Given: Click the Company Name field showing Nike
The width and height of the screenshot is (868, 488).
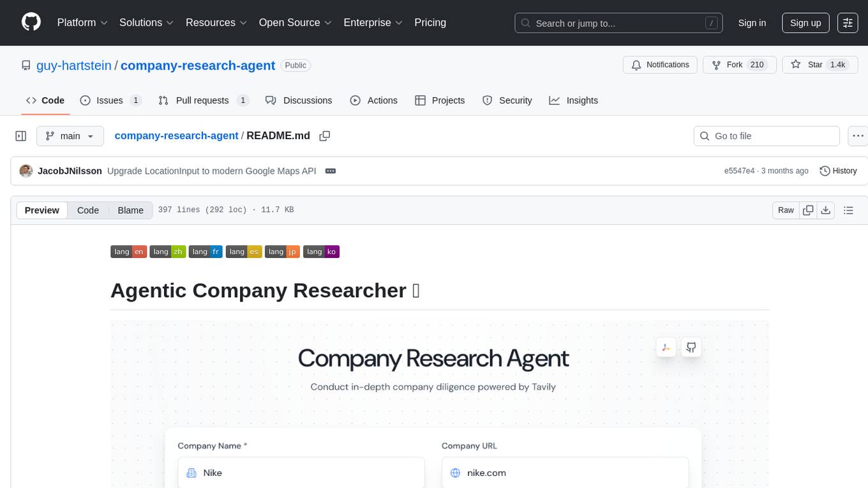Looking at the screenshot, I should tap(301, 473).
